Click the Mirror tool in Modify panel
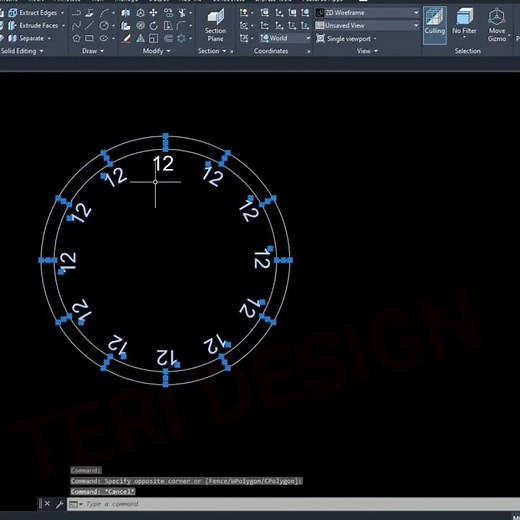This screenshot has width=520, height=520. point(126,13)
